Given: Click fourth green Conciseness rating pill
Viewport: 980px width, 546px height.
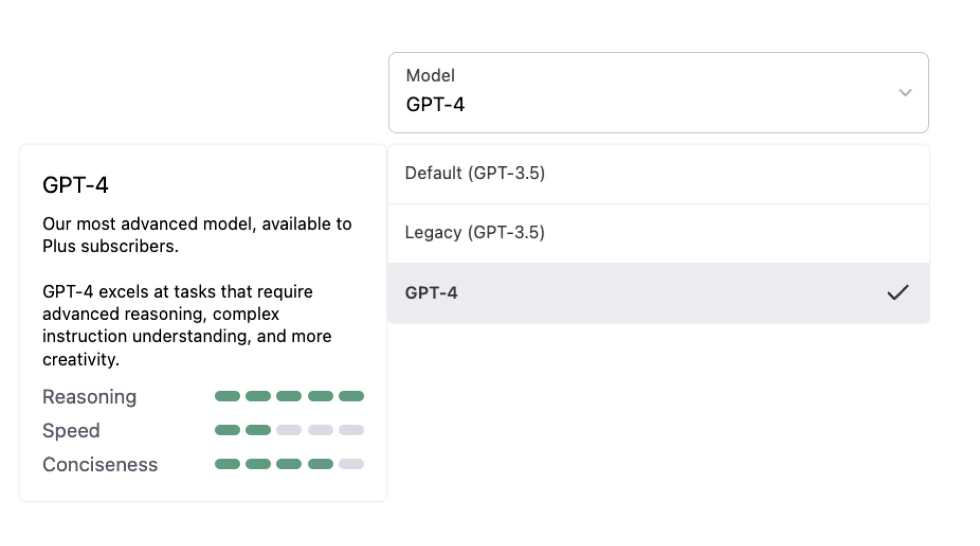Looking at the screenshot, I should 320,464.
